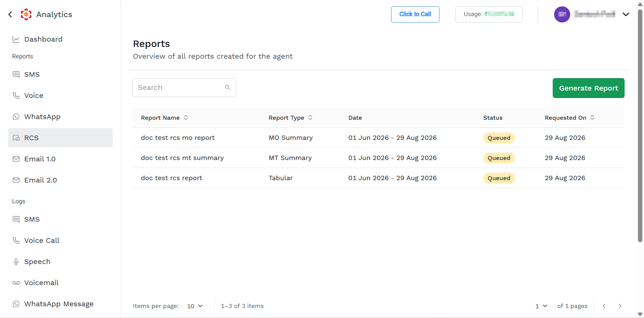Open the items per page dropdown
Image resolution: width=644 pixels, height=318 pixels.
[x=195, y=306]
